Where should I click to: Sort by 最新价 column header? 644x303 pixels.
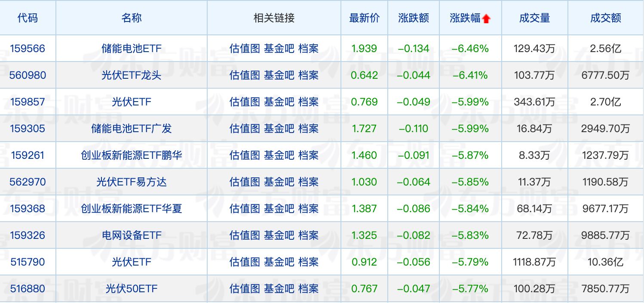tap(364, 18)
